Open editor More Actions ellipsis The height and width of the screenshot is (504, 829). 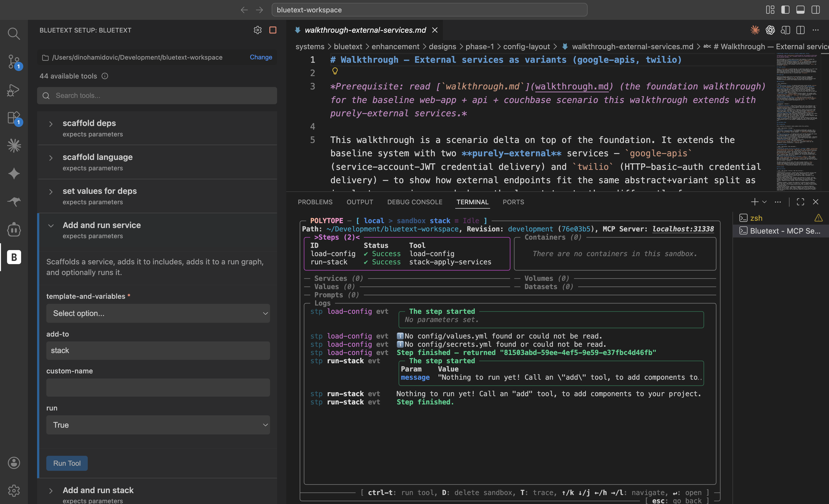click(x=815, y=30)
